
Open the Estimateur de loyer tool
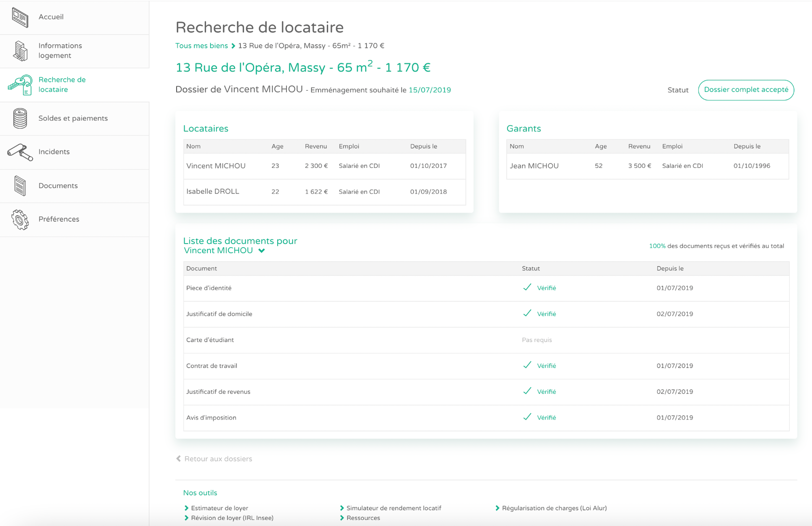(219, 508)
